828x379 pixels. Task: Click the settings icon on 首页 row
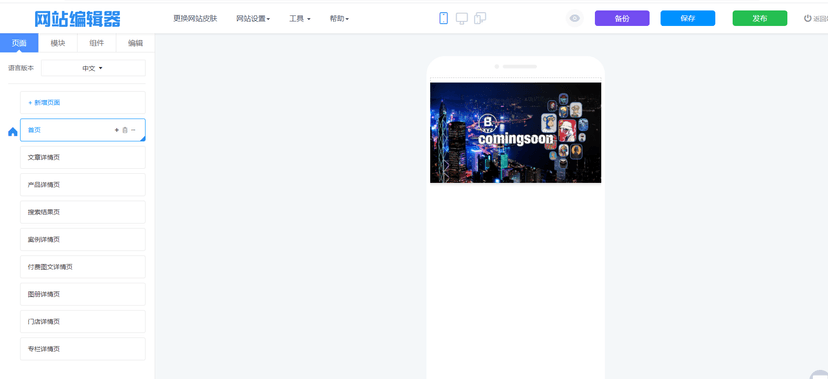tap(117, 130)
